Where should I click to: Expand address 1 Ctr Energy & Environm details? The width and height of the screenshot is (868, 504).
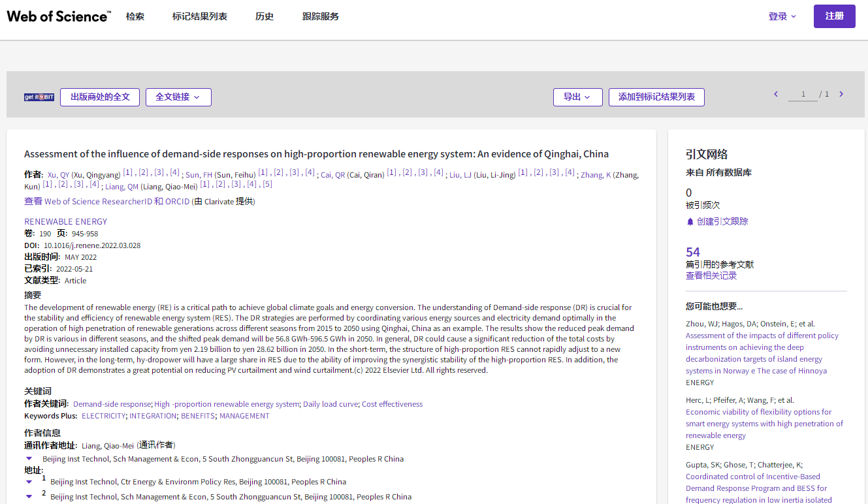point(29,482)
